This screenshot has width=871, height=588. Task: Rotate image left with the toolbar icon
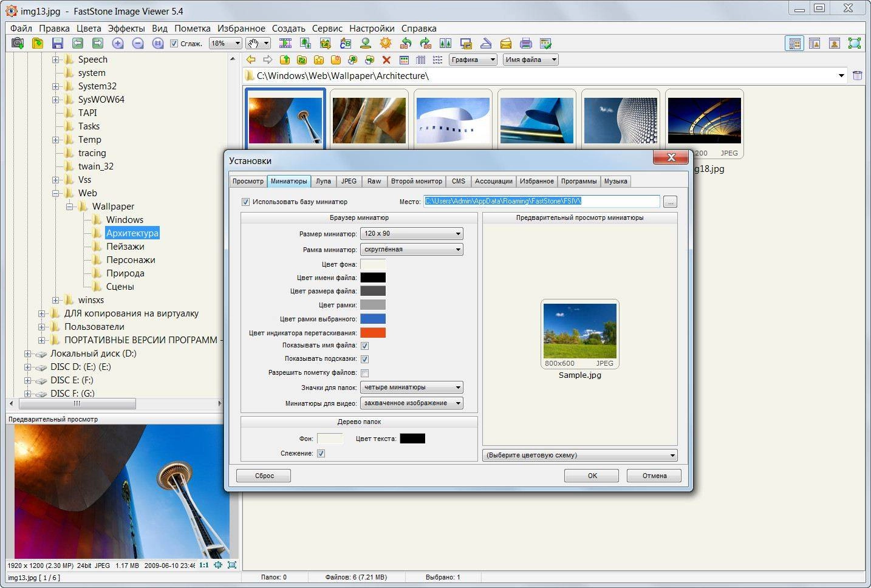(x=406, y=43)
